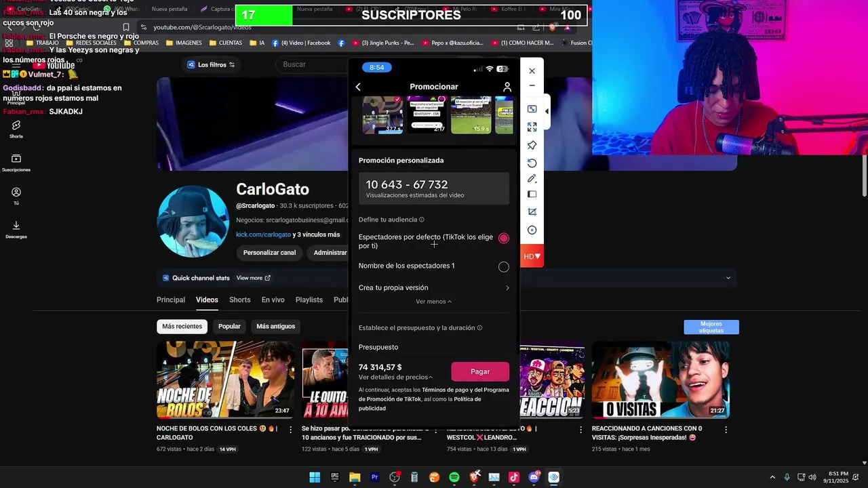Open the HD quality dropdown
Viewport: 868px width, 488px height.
pyautogui.click(x=532, y=256)
